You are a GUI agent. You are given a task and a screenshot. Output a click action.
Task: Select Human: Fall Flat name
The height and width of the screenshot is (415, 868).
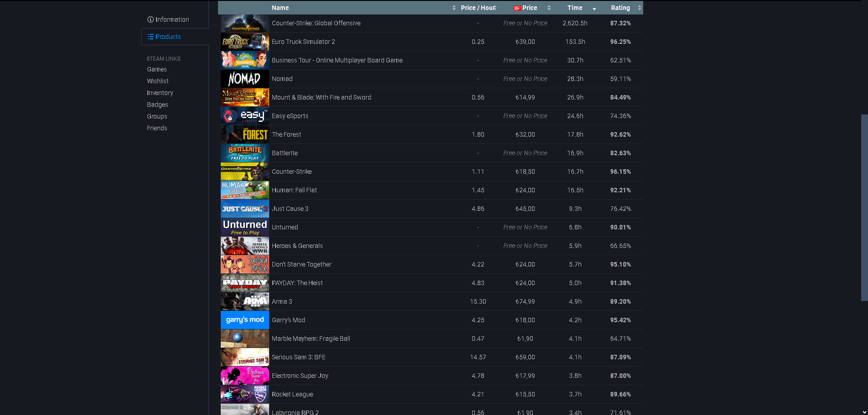pyautogui.click(x=294, y=190)
